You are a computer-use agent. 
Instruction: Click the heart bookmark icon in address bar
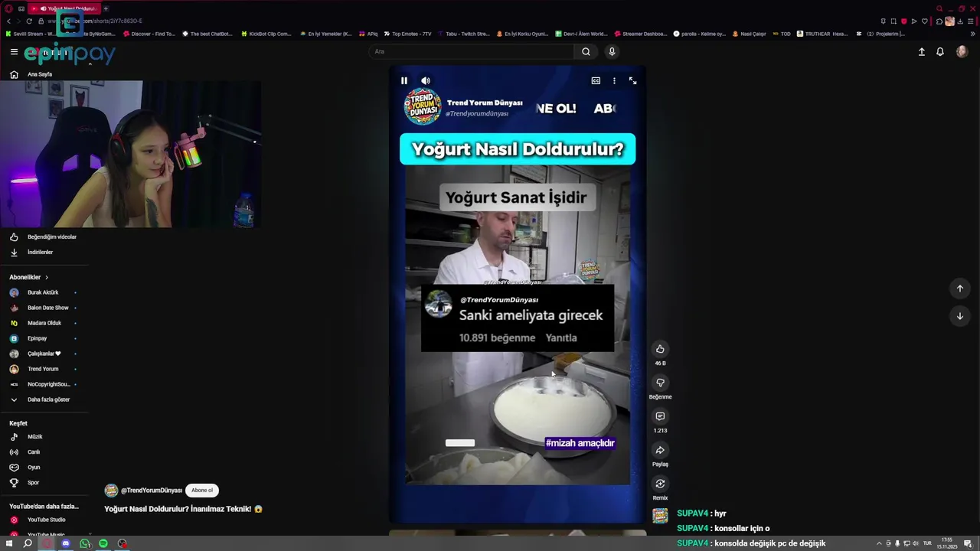pos(925,21)
